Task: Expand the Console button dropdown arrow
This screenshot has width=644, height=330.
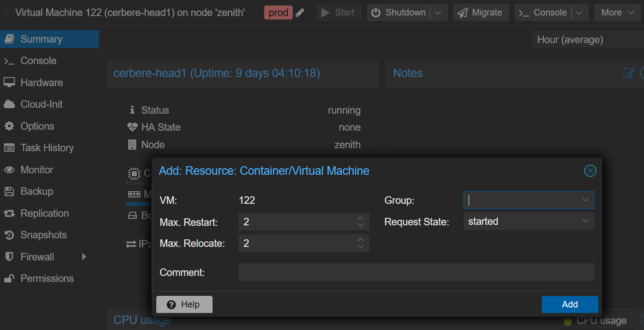Action: [x=580, y=13]
